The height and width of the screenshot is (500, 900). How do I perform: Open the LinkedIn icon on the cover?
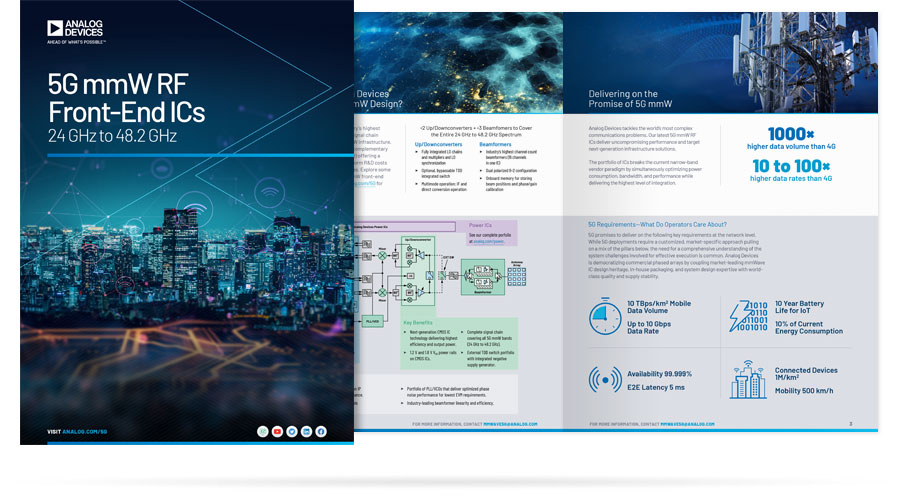coord(307,432)
